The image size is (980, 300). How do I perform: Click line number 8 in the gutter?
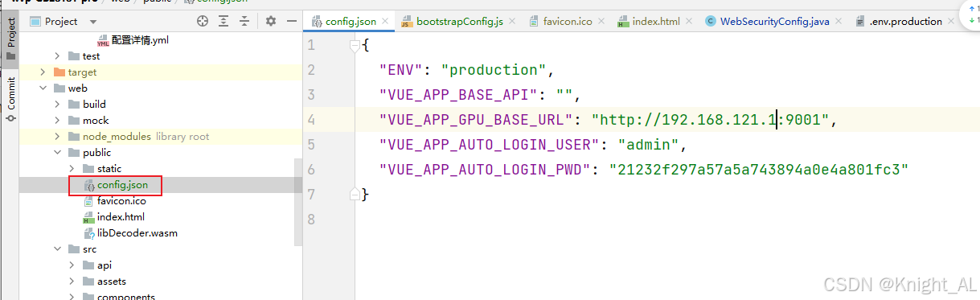(311, 219)
